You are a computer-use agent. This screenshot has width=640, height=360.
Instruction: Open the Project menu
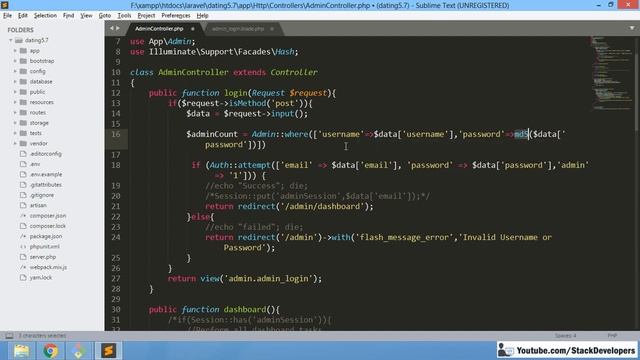(x=146, y=16)
